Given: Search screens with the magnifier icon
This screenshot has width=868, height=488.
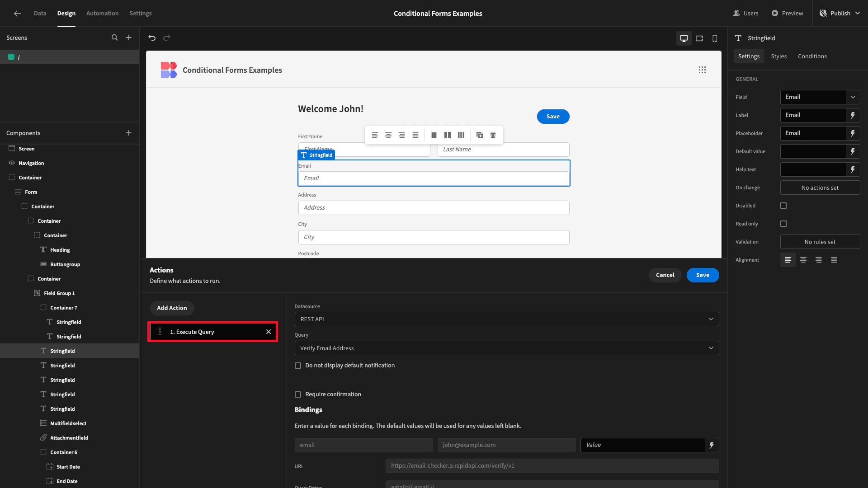Looking at the screenshot, I should coord(115,38).
